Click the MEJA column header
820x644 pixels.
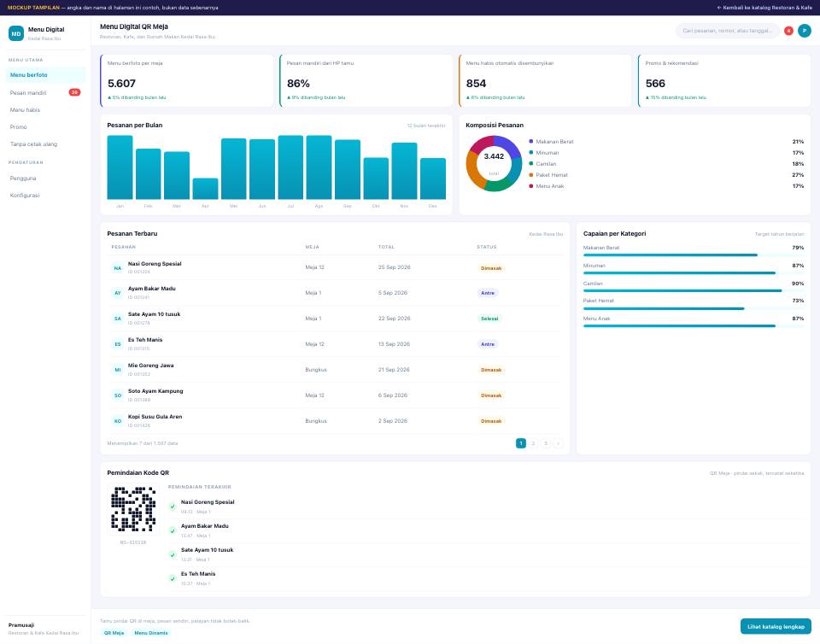tap(313, 247)
